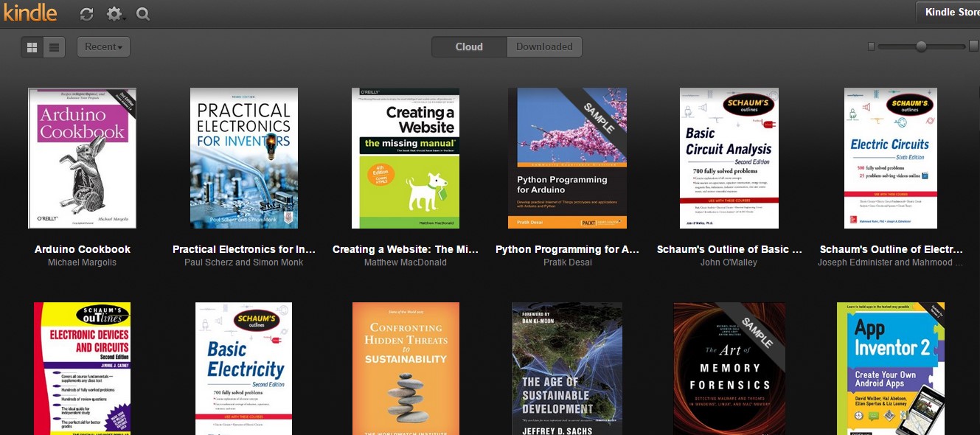Viewport: 980px width, 435px height.
Task: Click author 'Joseph Edminister and Mahmood'
Action: click(891, 262)
